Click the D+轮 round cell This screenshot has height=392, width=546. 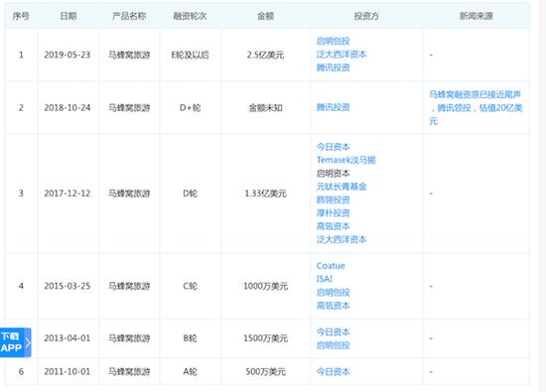tap(191, 107)
